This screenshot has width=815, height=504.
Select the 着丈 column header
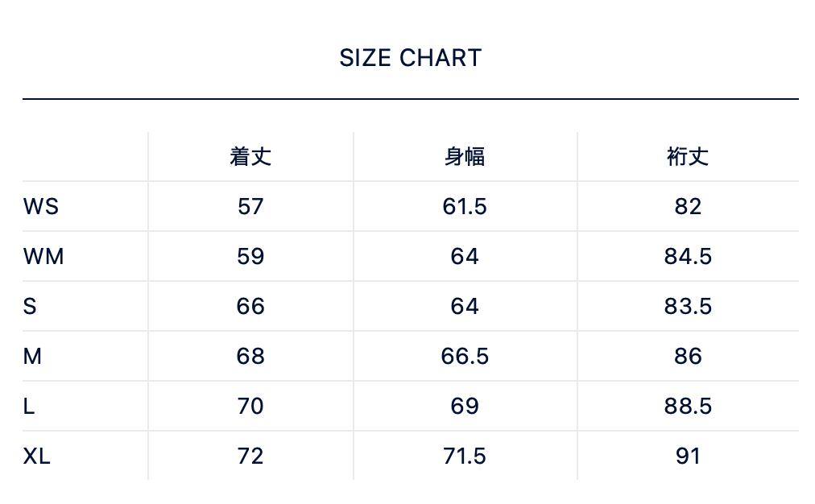[x=250, y=156]
